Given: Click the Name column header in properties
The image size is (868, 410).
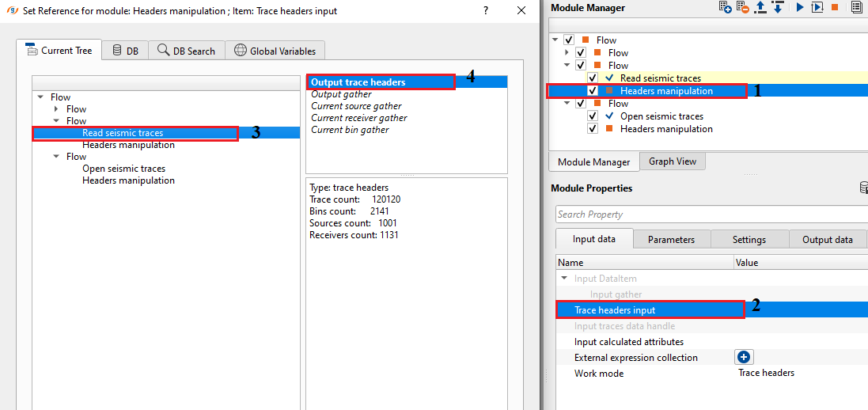Looking at the screenshot, I should click(645, 263).
